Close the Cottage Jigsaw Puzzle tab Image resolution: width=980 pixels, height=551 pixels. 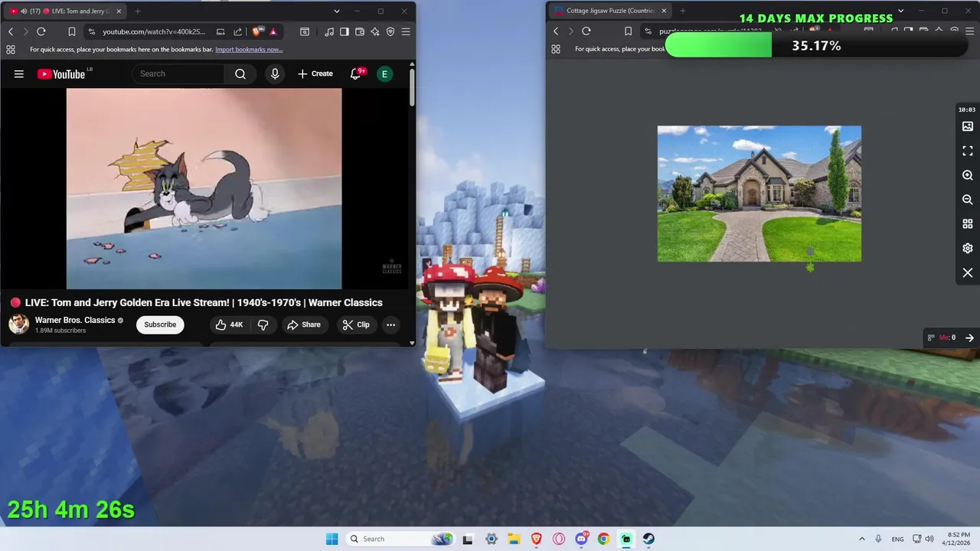pyautogui.click(x=664, y=11)
